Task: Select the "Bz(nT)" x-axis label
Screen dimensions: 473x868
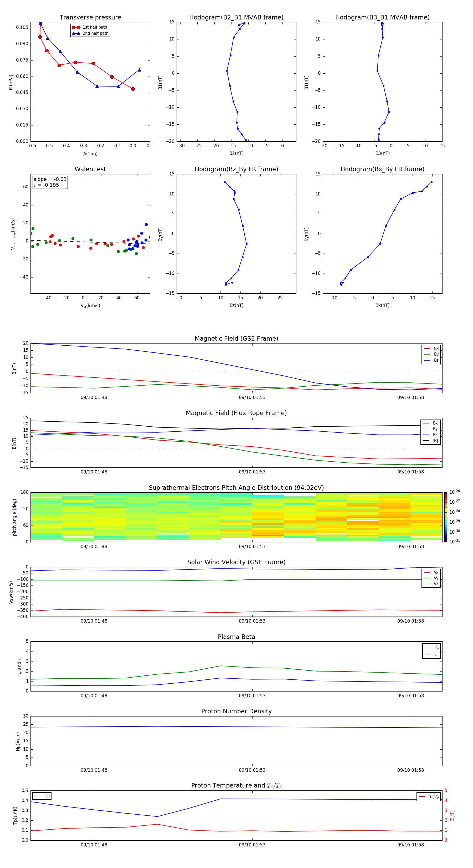Action: [236, 305]
